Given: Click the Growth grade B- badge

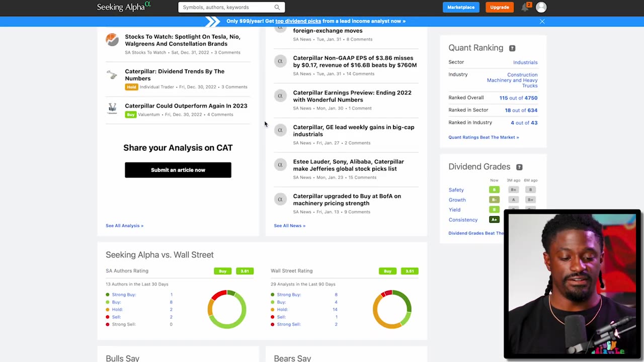Looking at the screenshot, I should 494,200.
